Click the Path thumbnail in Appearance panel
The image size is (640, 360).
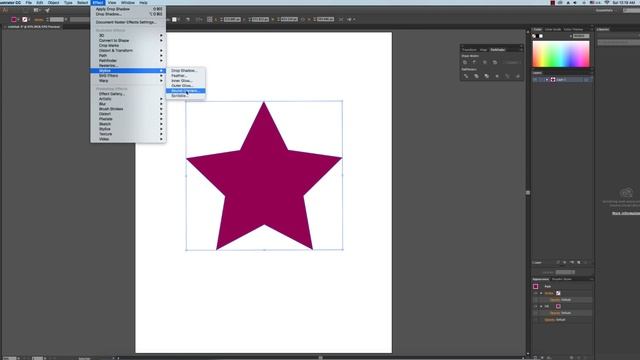coord(536,287)
